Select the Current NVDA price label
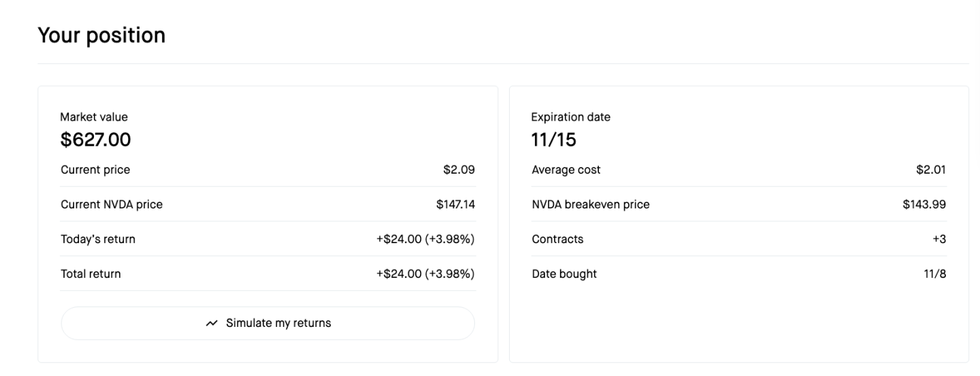The height and width of the screenshot is (376, 980). click(112, 204)
